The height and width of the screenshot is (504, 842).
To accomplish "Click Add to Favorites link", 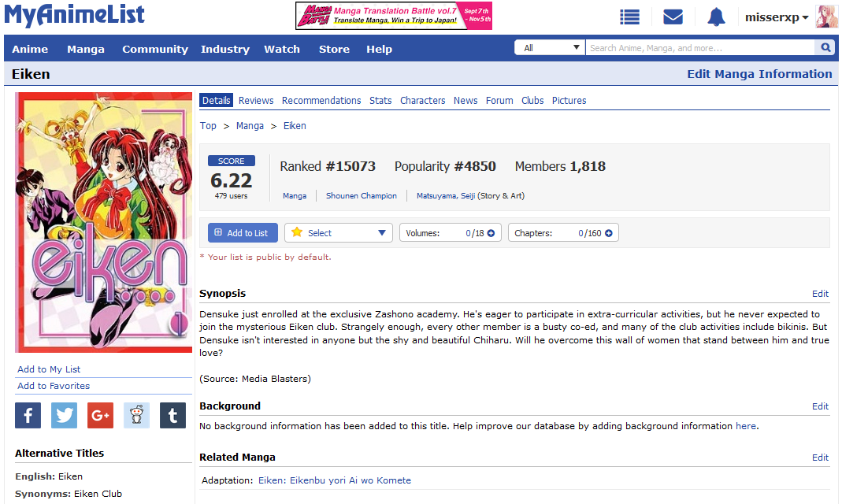I will 54,386.
